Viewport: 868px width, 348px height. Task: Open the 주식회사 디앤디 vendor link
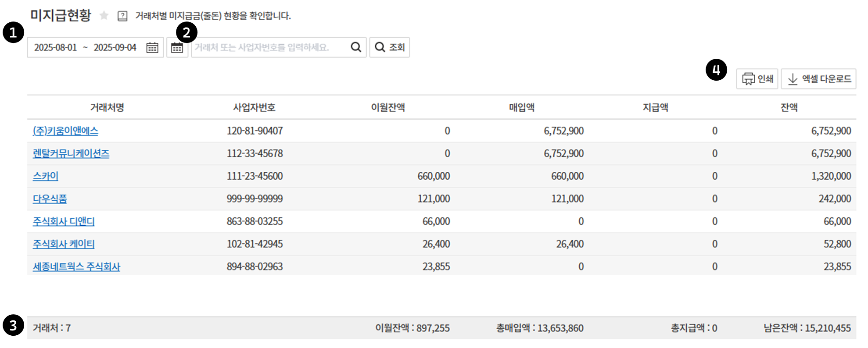(64, 221)
